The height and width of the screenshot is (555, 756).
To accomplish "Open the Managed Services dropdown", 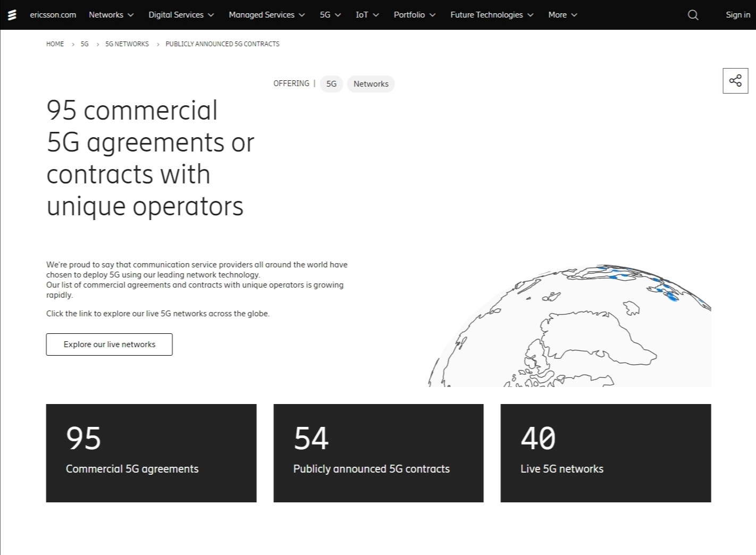I will (x=266, y=15).
